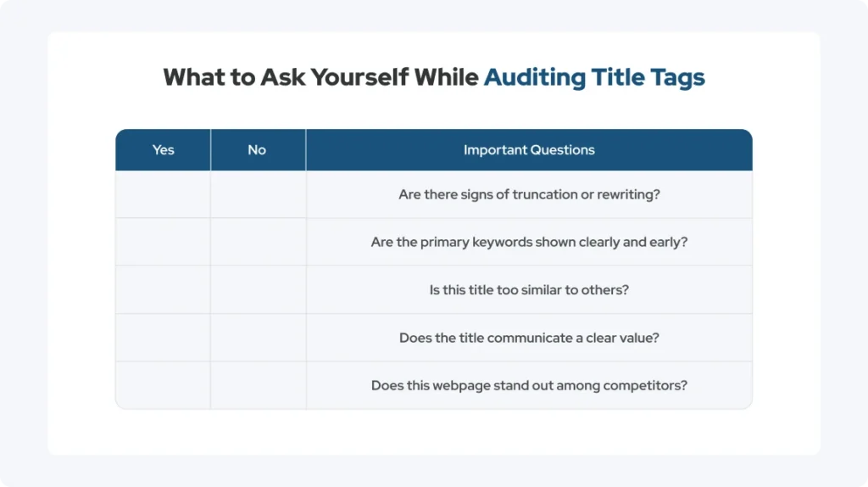Viewport: 868px width, 487px height.
Task: Check Yes for title communicates clear value
Action: coord(164,338)
